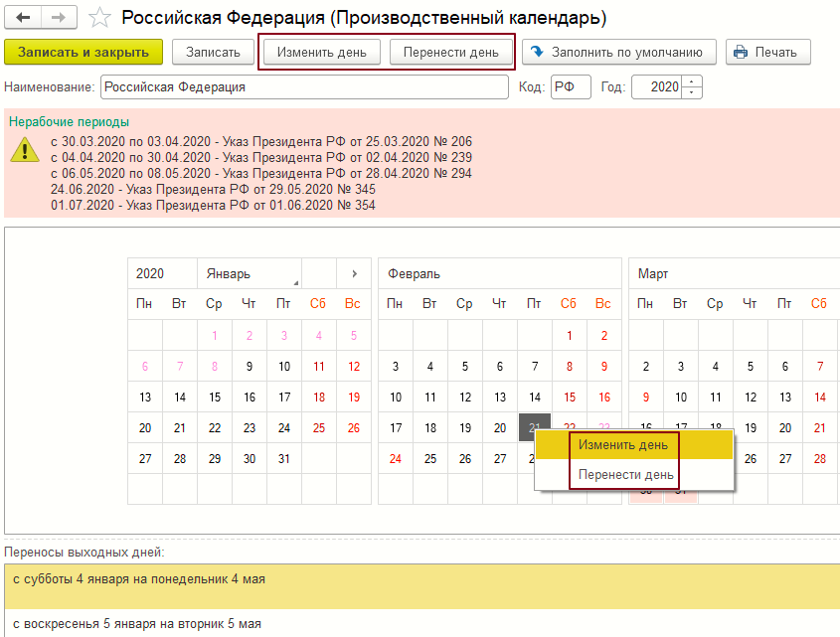Go to next month with calendar arrow

click(x=353, y=273)
